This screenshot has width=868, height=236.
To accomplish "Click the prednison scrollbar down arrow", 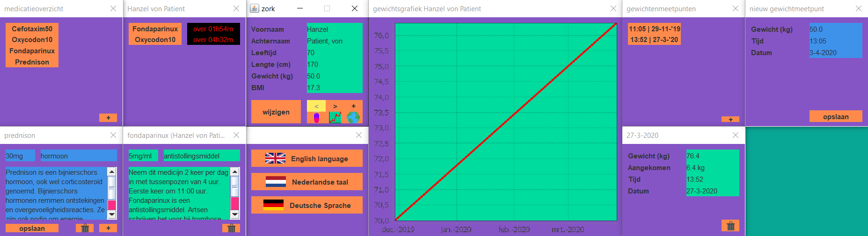I will [x=112, y=215].
